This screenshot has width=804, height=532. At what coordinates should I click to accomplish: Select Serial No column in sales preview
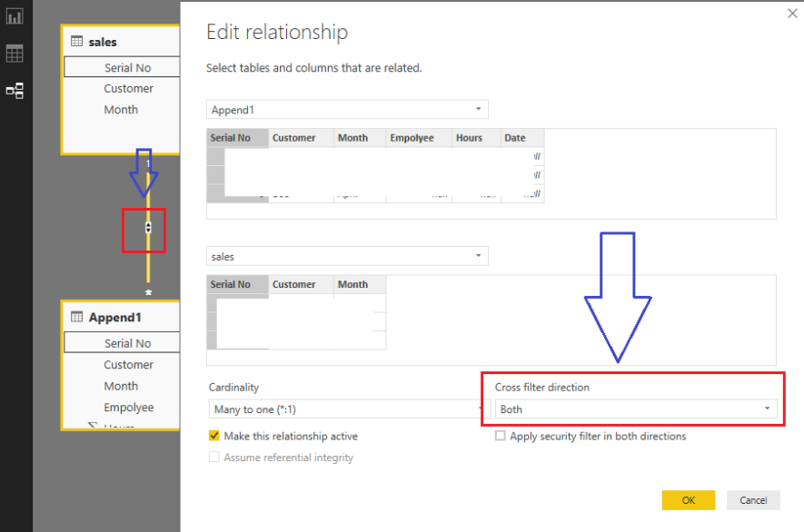(x=237, y=284)
